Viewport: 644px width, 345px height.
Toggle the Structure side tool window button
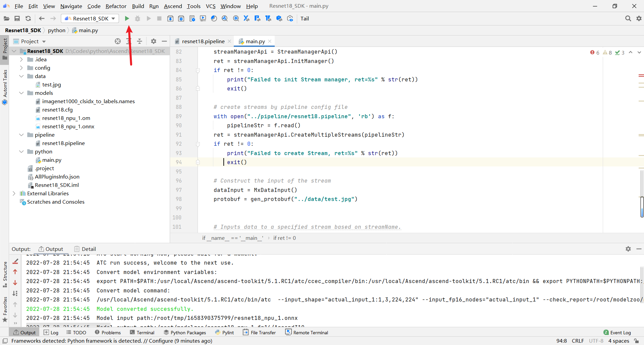(5, 275)
